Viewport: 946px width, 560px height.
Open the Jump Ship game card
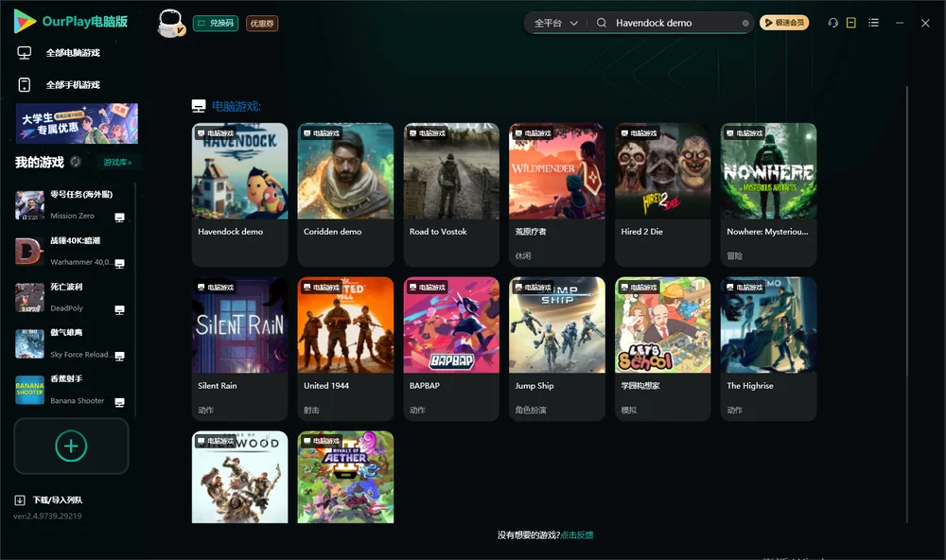[x=557, y=349]
